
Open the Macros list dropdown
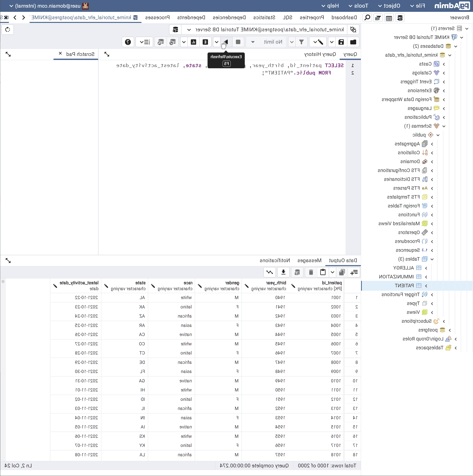[144, 42]
